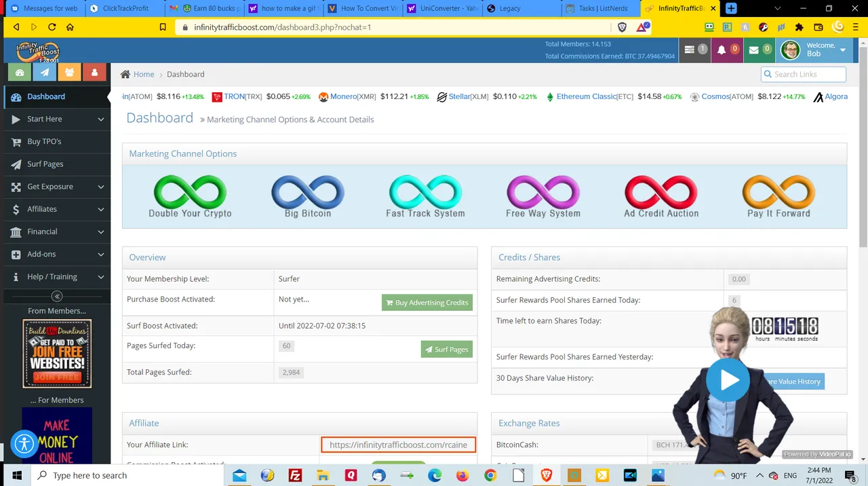Click the bookmark icon in the address bar
The height and width of the screenshot is (486, 868).
pyautogui.click(x=163, y=27)
